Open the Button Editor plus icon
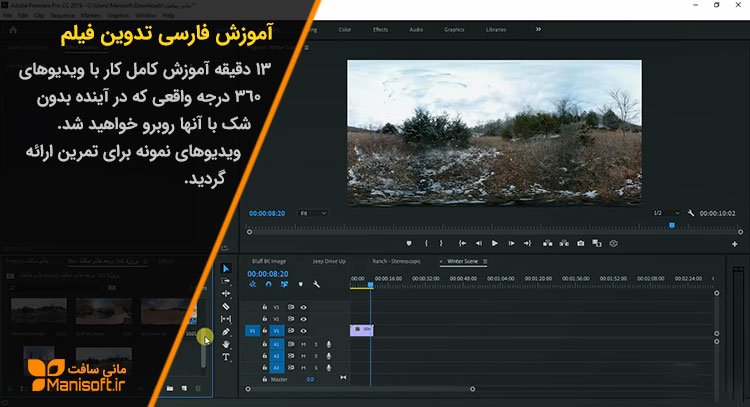The image size is (750, 407). point(735,244)
